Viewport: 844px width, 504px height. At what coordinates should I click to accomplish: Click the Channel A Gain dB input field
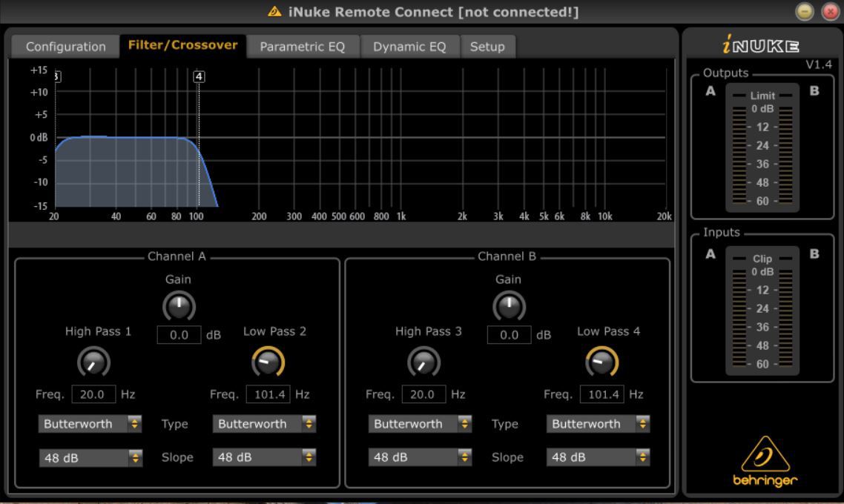(179, 335)
